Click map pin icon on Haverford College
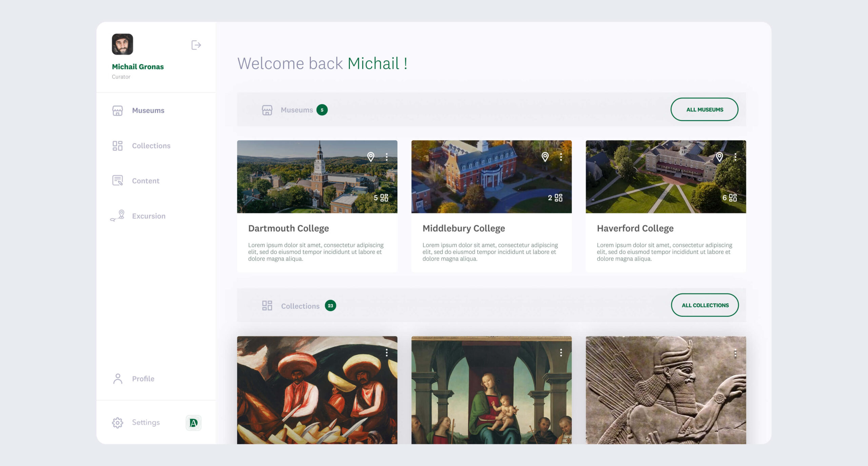Viewport: 868px width, 466px height. 719,156
